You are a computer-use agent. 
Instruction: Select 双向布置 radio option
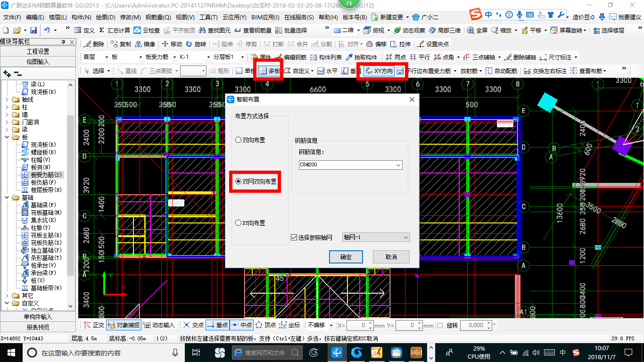pos(250,140)
